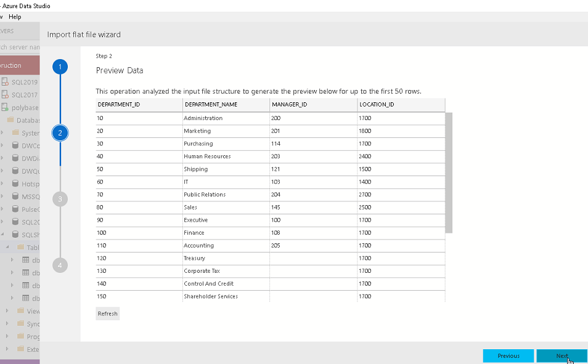This screenshot has width=588, height=364.
Task: Go back with the Previous button
Action: coord(508,356)
